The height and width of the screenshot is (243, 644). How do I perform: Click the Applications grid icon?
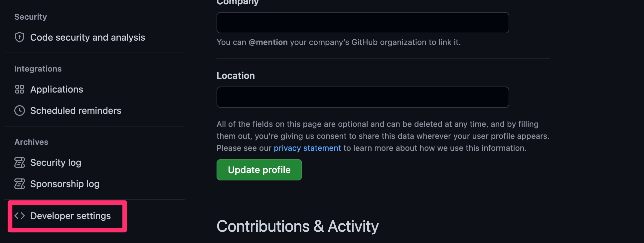20,89
